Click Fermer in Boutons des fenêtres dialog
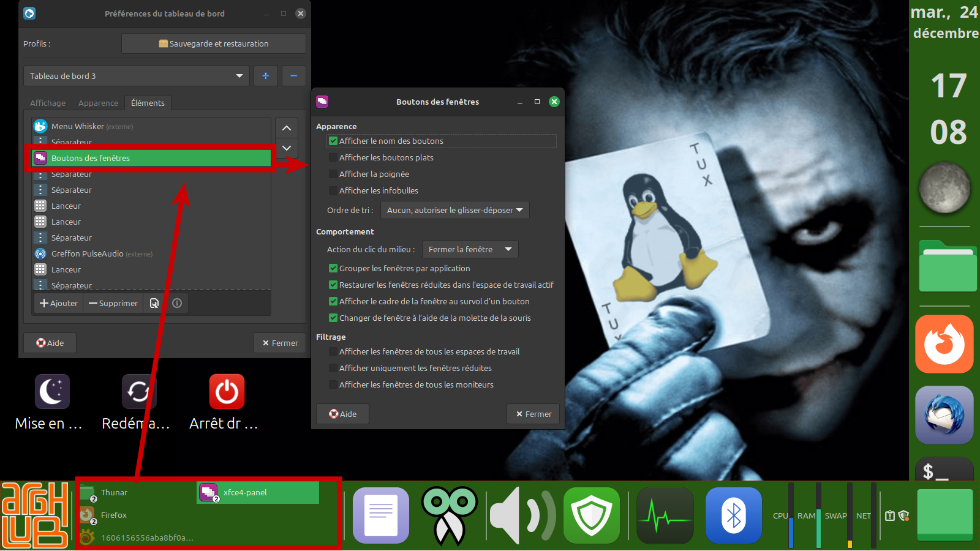The width and height of the screenshot is (980, 551). coord(533,414)
